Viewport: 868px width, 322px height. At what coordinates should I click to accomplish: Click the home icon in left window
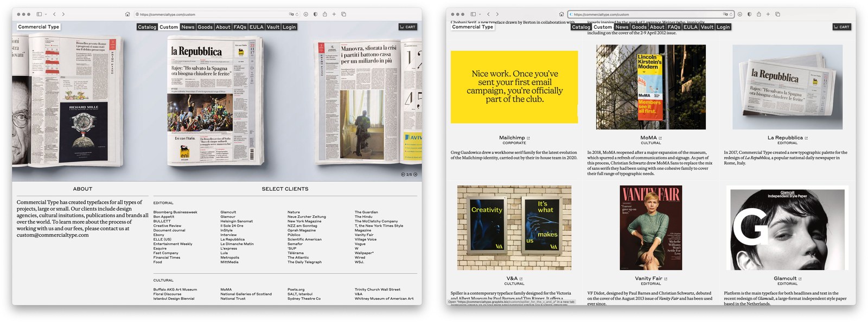[x=127, y=14]
